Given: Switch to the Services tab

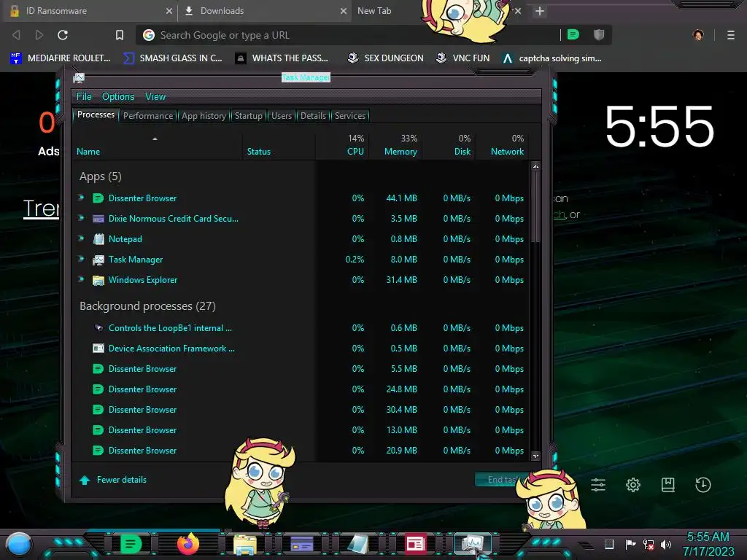Looking at the screenshot, I should [x=350, y=116].
